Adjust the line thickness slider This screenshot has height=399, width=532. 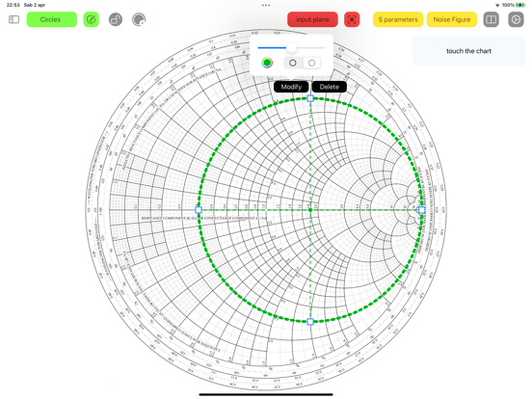291,48
